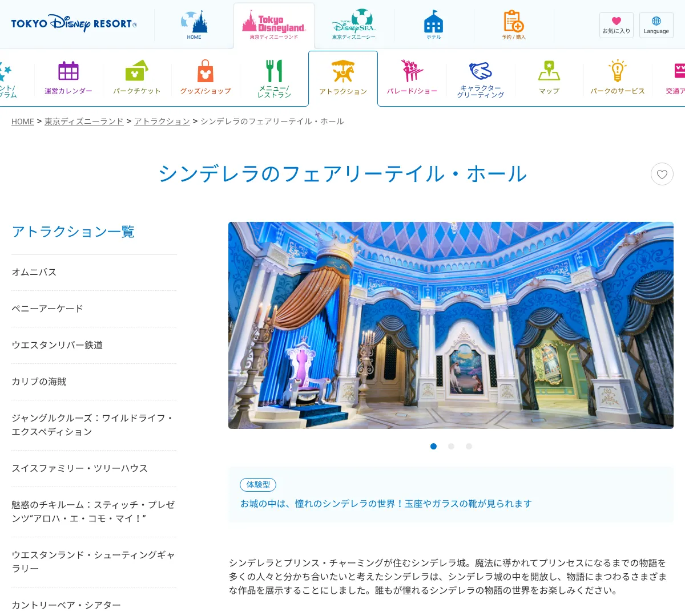
Task: Click the お城の中は、憧れのシンデレラの世界 summary text
Action: [x=386, y=504]
